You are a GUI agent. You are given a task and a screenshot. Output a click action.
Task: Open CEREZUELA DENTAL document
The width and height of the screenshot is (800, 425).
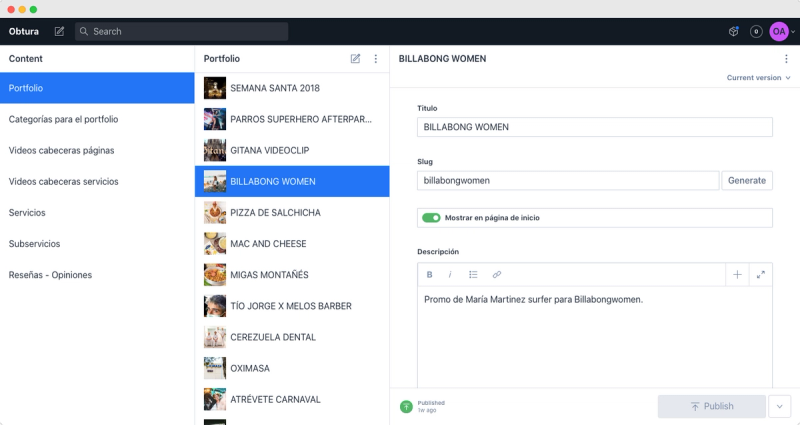(x=292, y=337)
